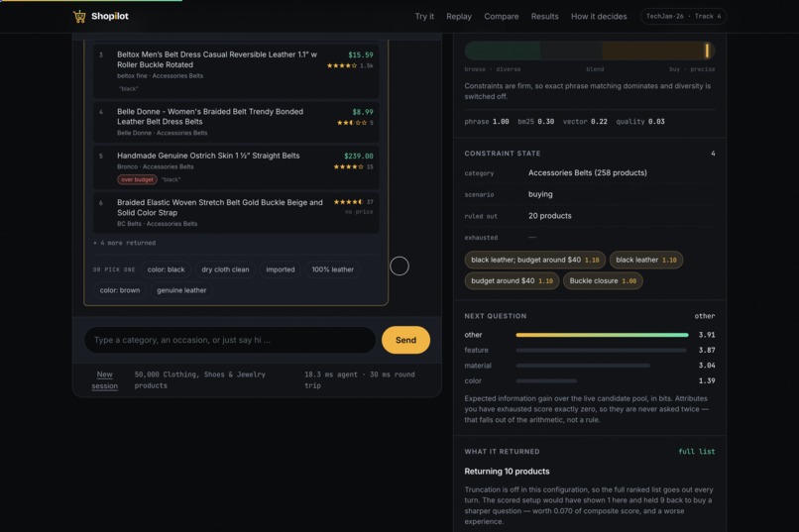799x532 pixels.
Task: Select the Beltox Men's Belt result
Action: coord(236,70)
